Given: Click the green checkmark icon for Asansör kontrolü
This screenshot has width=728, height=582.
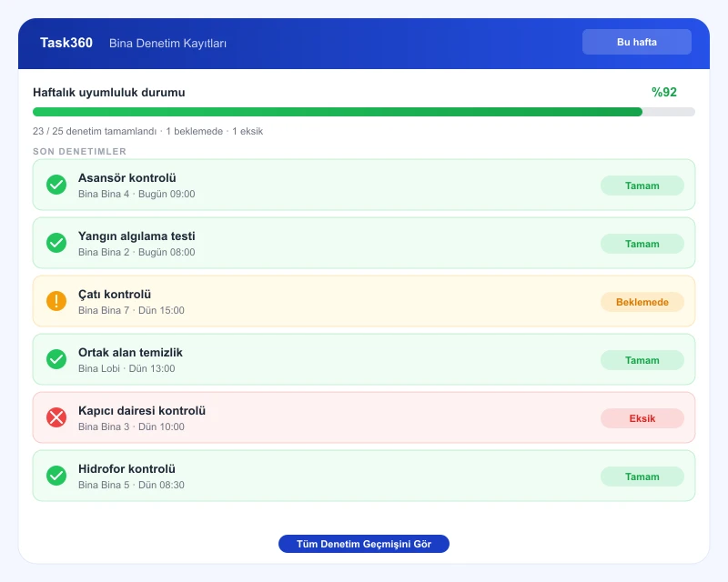Looking at the screenshot, I should click(56, 185).
